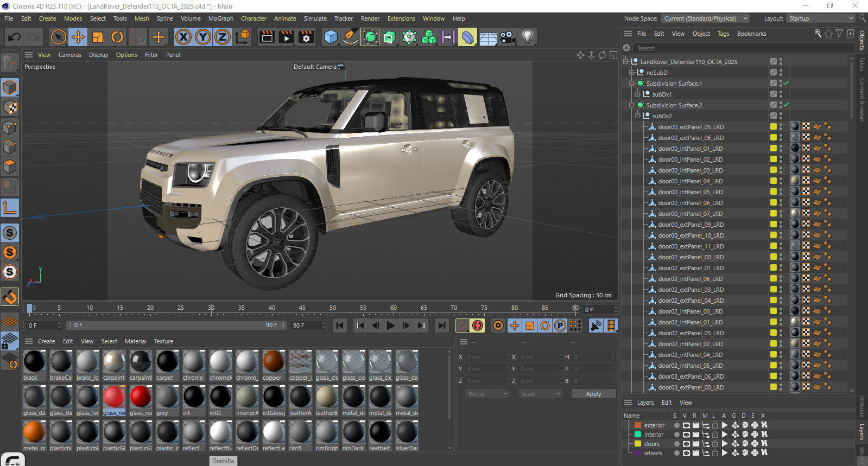Collapse the subDx2 hierarchy
Viewport: 868px width, 466px height.
click(x=638, y=116)
